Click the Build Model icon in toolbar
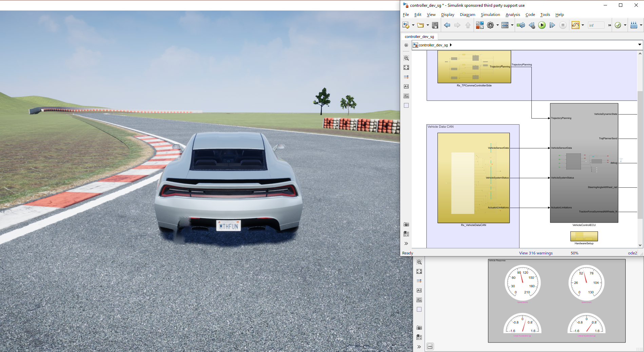The width and height of the screenshot is (644, 352). point(633,25)
